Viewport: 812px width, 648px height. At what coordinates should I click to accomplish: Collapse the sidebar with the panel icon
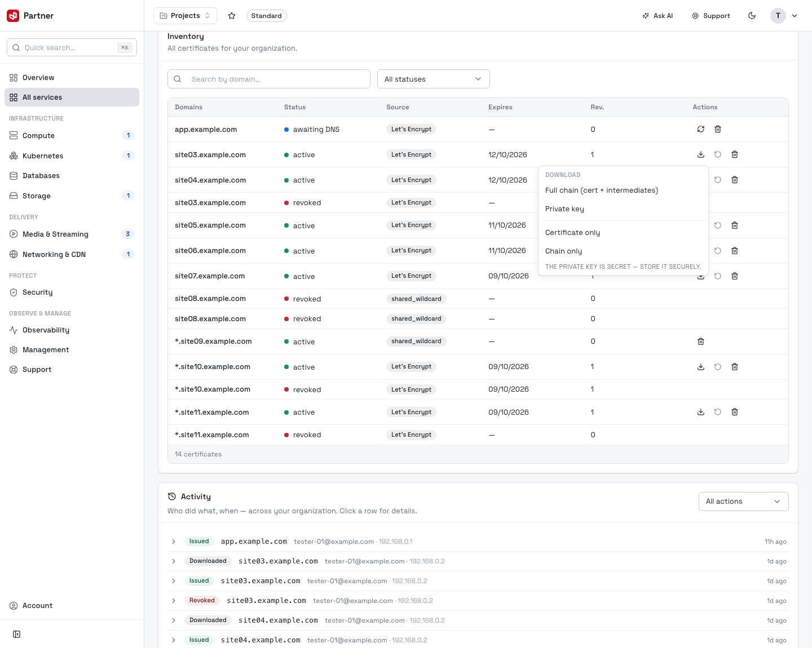pos(17,634)
